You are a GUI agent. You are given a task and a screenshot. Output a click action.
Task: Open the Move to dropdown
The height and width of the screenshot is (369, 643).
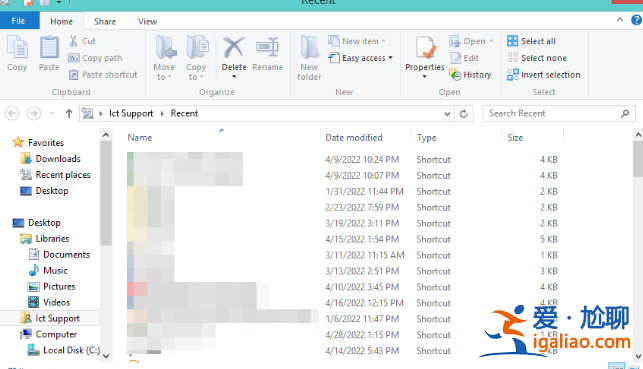pos(164,58)
